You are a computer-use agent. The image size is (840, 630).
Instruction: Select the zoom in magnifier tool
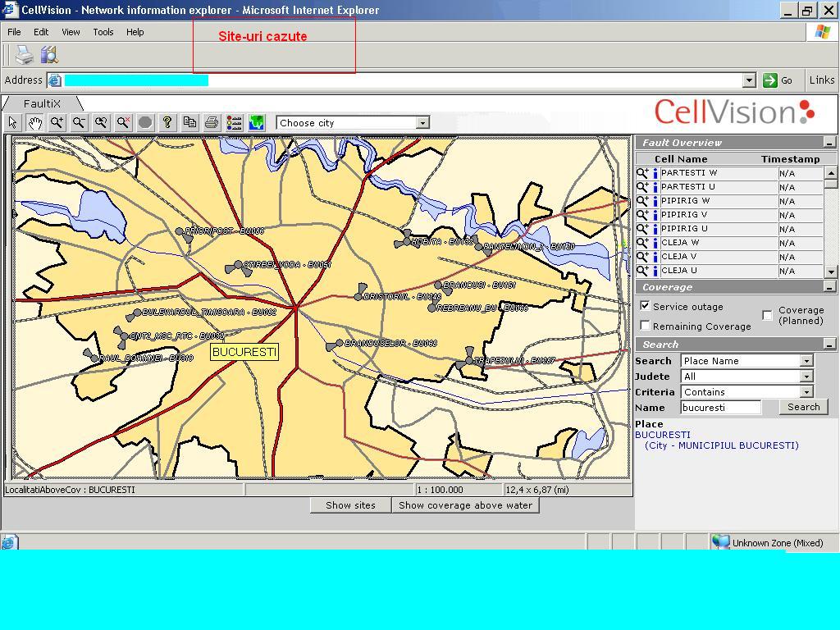tap(57, 123)
